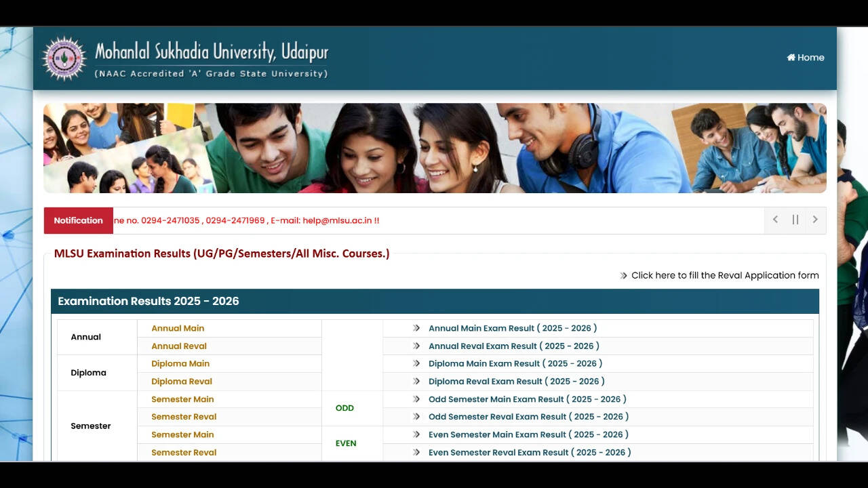The image size is (868, 488).
Task: Open Annual Reval Exam Result 2025 - 2026
Action: pos(514,346)
